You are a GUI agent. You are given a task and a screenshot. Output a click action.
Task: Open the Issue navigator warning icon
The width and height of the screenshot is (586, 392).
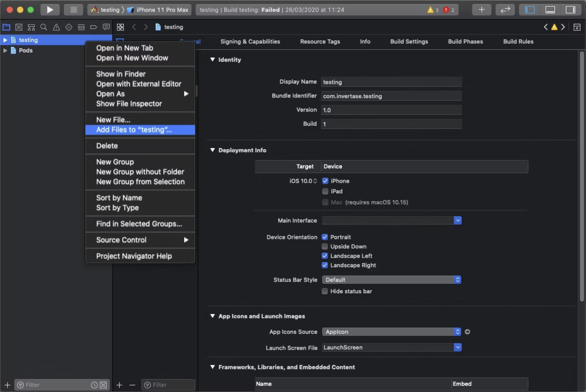pos(56,27)
